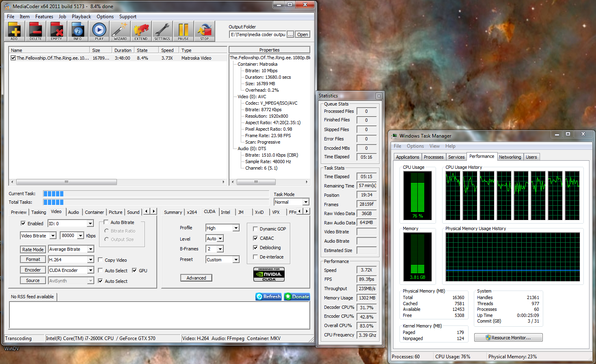
Task: Enable the De-interlace checkbox
Action: (x=255, y=257)
